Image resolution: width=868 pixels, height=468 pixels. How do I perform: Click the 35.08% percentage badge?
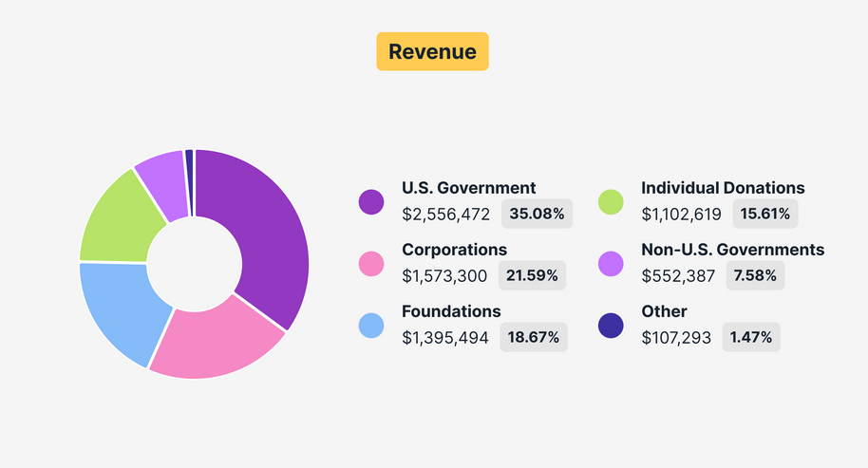click(x=537, y=214)
